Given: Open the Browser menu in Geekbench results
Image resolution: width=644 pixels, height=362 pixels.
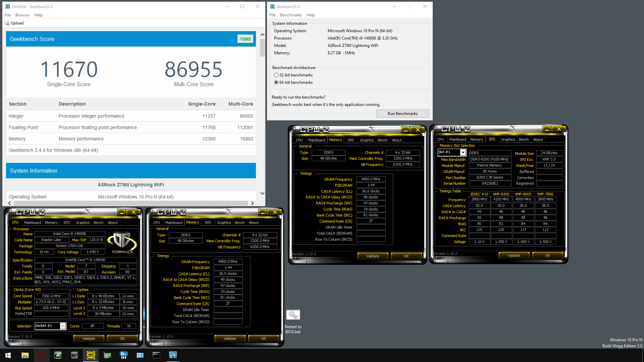Looking at the screenshot, I should pyautogui.click(x=22, y=15).
